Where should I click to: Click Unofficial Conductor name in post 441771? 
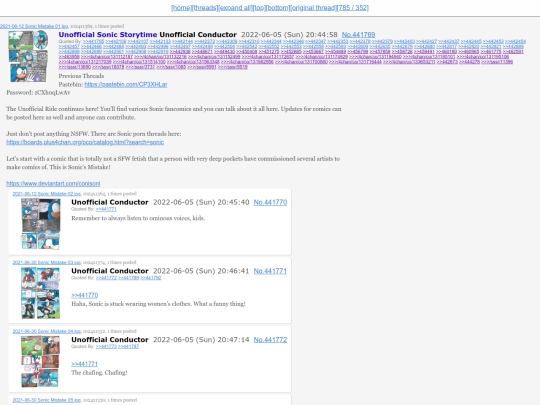tap(110, 271)
